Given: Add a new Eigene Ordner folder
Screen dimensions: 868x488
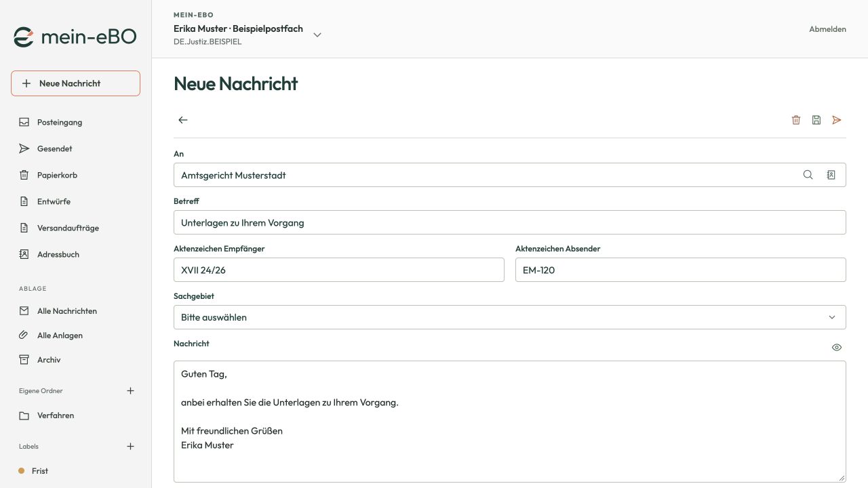Looking at the screenshot, I should tap(131, 390).
